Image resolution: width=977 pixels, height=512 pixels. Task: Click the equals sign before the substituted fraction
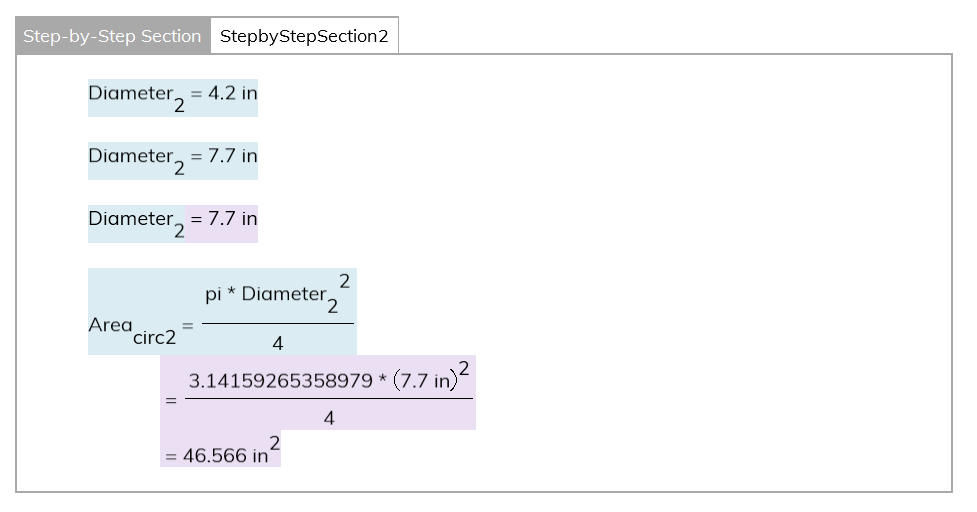point(170,400)
